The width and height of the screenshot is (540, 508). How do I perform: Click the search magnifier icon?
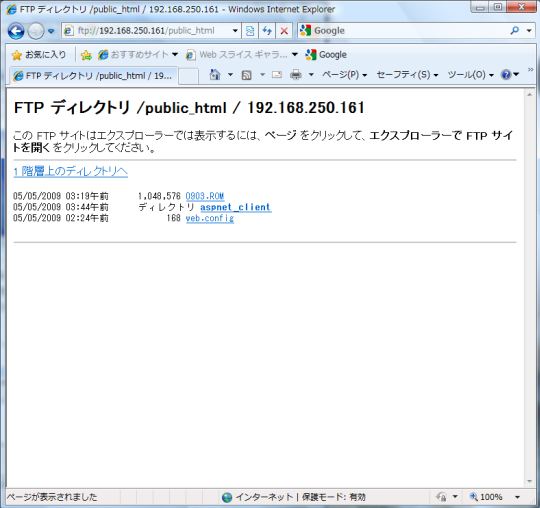[515, 31]
